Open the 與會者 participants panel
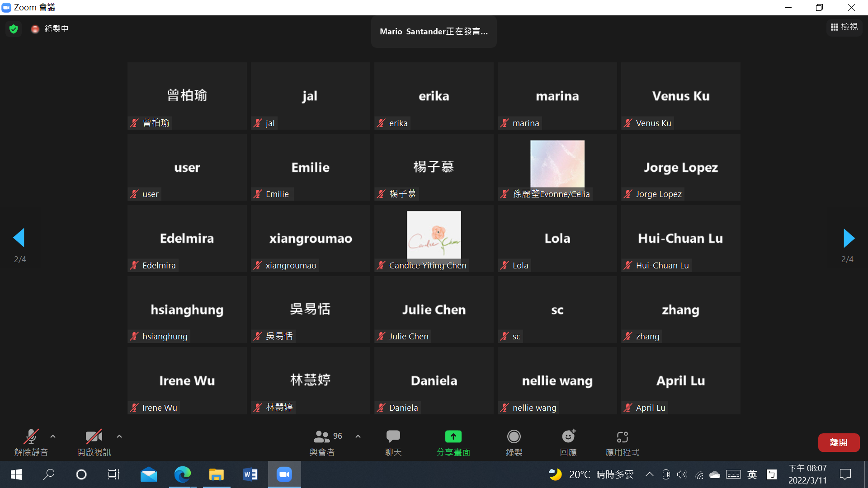Viewport: 868px width, 488px height. 322,442
